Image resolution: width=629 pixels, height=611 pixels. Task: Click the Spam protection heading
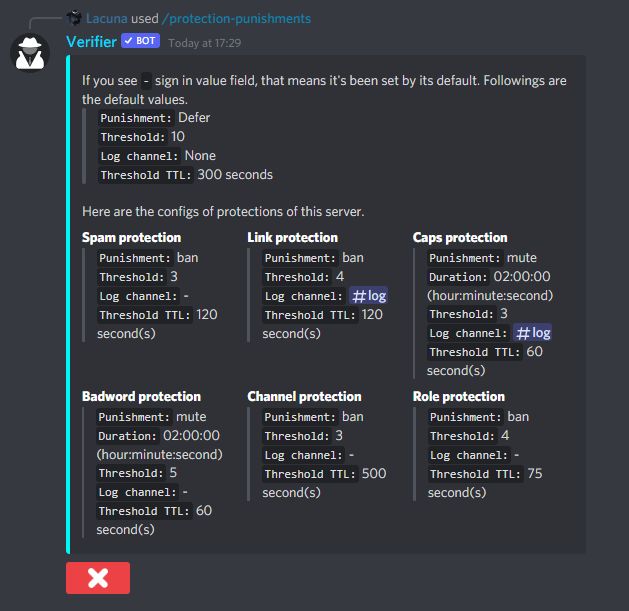pyautogui.click(x=132, y=237)
